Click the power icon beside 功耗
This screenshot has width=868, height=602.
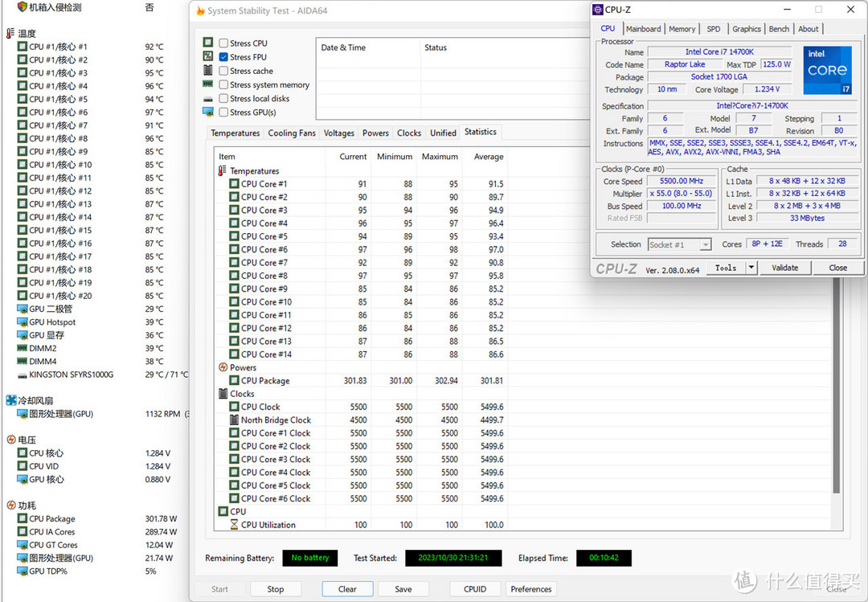pos(11,505)
